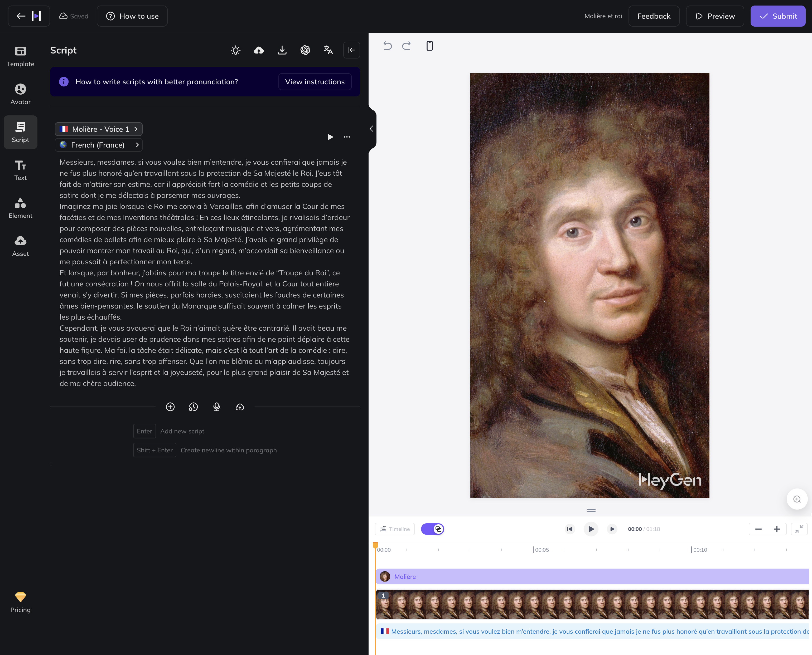The height and width of the screenshot is (655, 812).
Task: Record audio with the microphone icon
Action: pos(217,407)
